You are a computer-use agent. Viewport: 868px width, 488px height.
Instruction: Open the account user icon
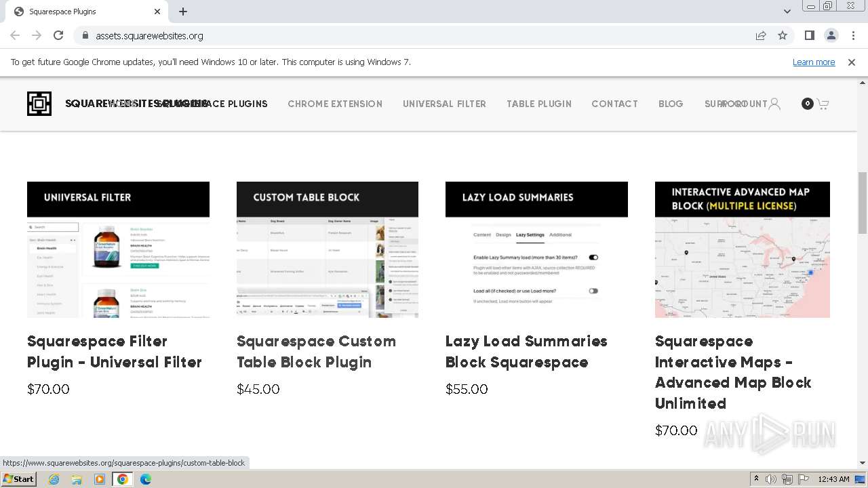774,104
